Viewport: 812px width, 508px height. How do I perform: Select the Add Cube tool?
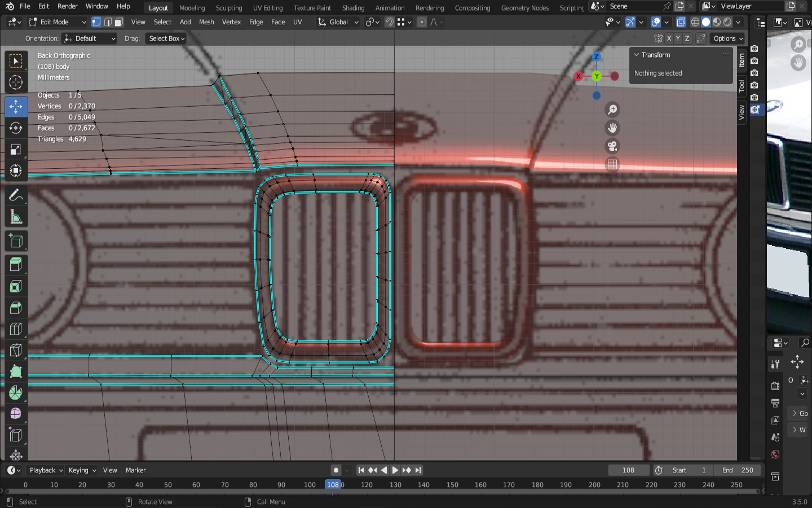16,242
